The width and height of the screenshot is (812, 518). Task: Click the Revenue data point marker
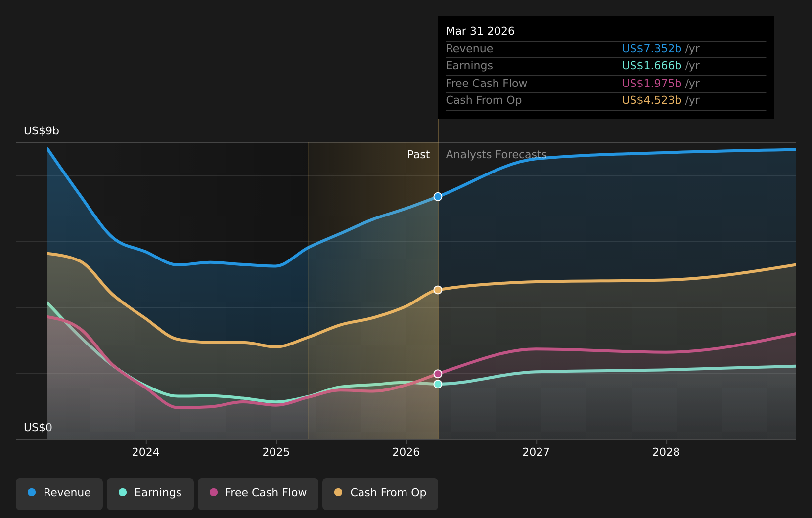pos(438,197)
